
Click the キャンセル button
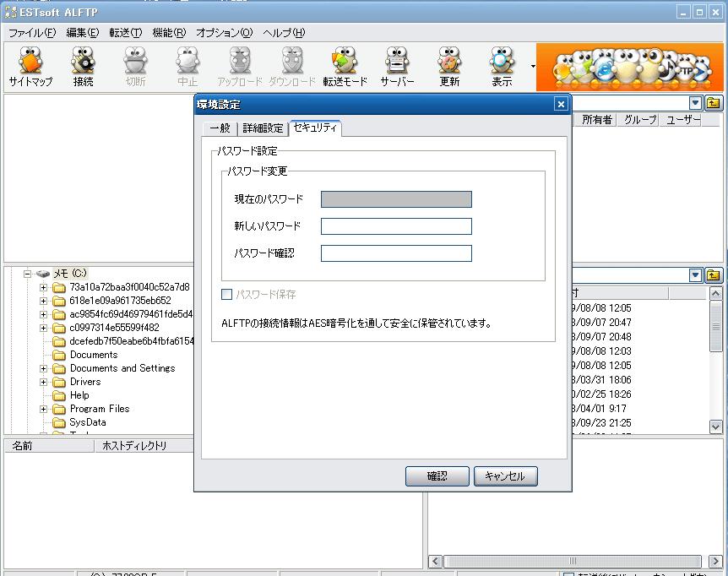(x=505, y=476)
